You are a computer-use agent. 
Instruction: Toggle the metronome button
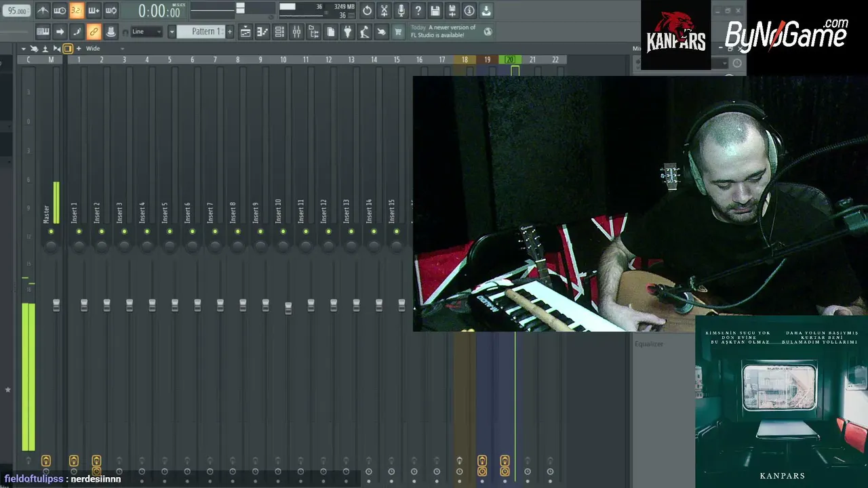(x=43, y=11)
